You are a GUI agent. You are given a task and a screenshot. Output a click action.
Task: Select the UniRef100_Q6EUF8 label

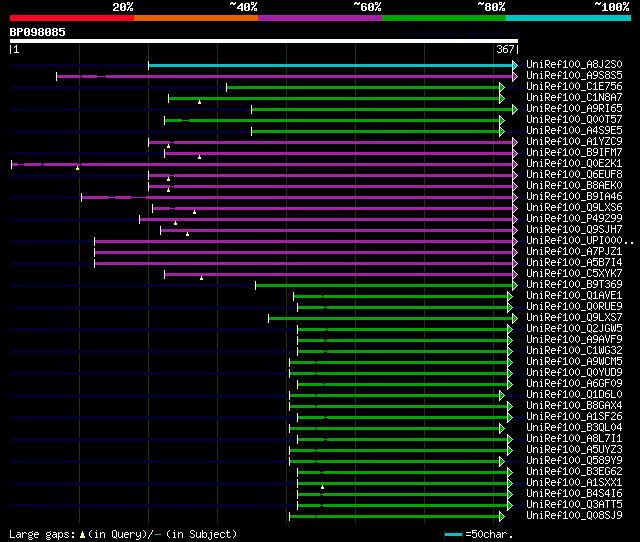(x=574, y=175)
